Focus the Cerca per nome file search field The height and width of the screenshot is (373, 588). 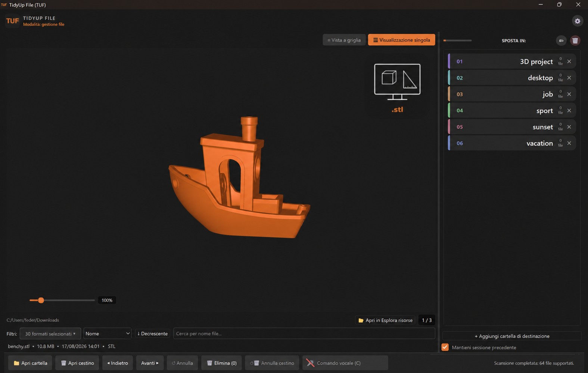pos(304,333)
